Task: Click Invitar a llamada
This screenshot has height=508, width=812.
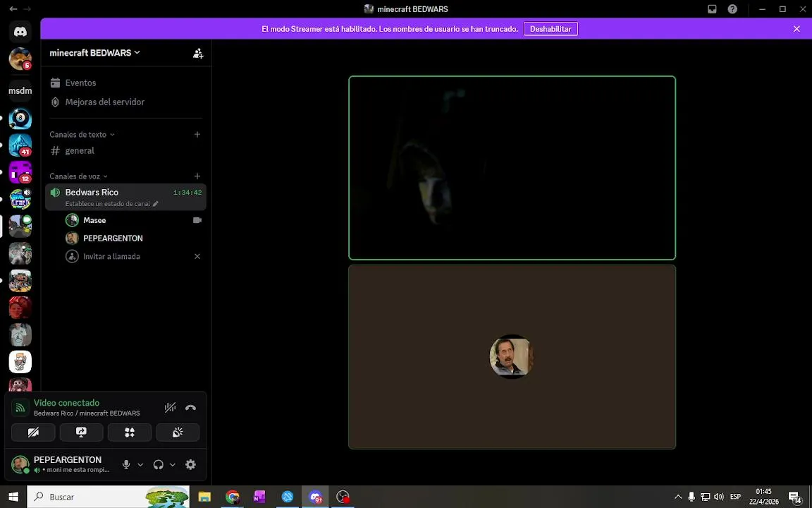Action: pyautogui.click(x=111, y=257)
